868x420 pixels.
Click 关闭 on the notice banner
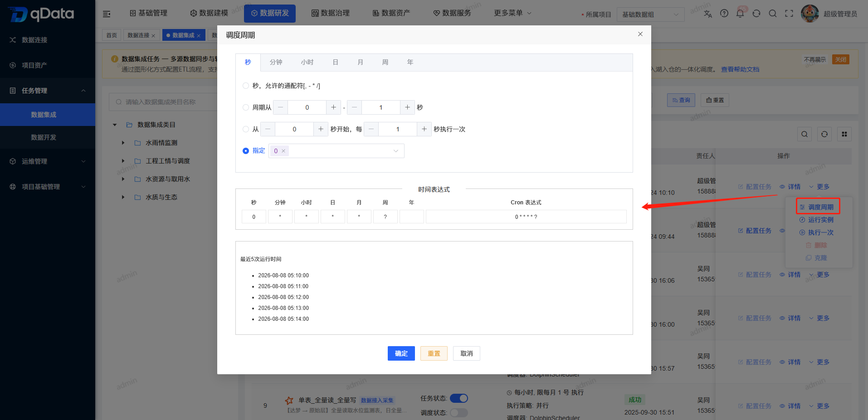point(841,60)
